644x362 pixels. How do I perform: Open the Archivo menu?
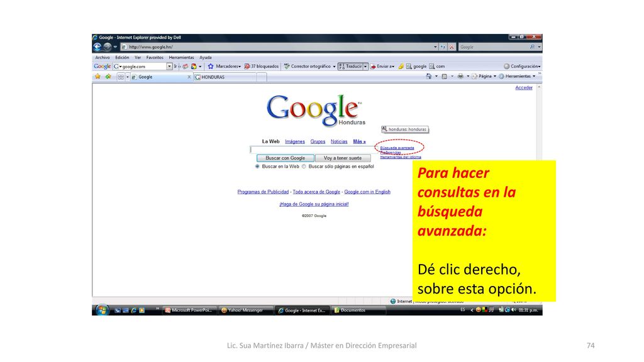click(103, 57)
